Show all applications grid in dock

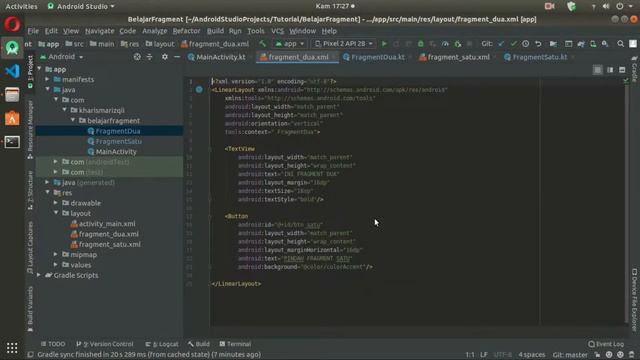[12, 348]
